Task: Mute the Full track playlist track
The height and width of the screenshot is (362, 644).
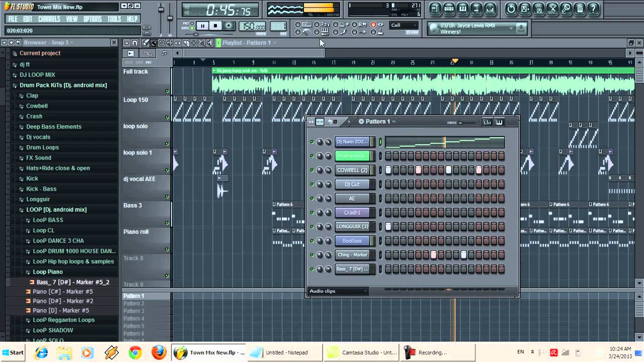Action: coord(167,91)
